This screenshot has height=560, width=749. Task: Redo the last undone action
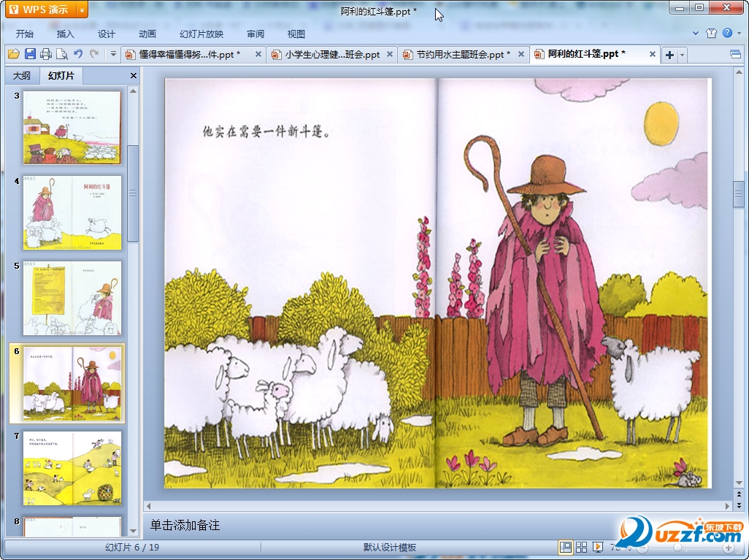tap(94, 54)
